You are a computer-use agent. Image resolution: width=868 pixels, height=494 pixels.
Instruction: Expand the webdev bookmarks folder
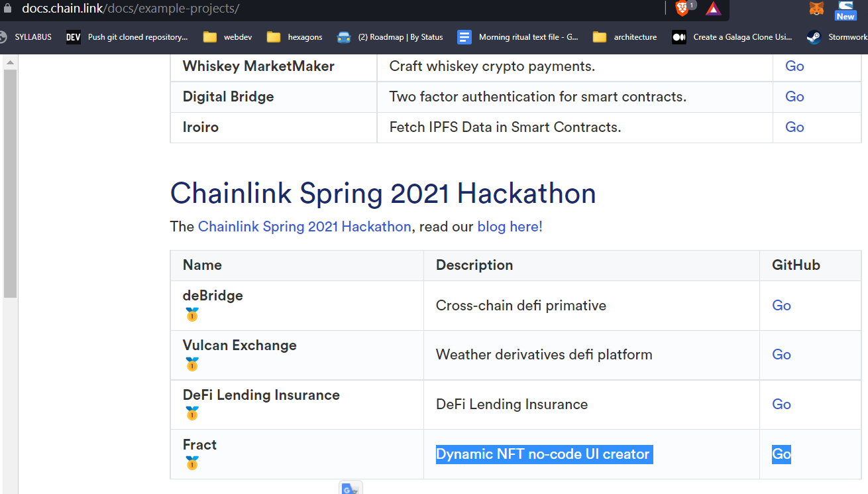pyautogui.click(x=227, y=37)
